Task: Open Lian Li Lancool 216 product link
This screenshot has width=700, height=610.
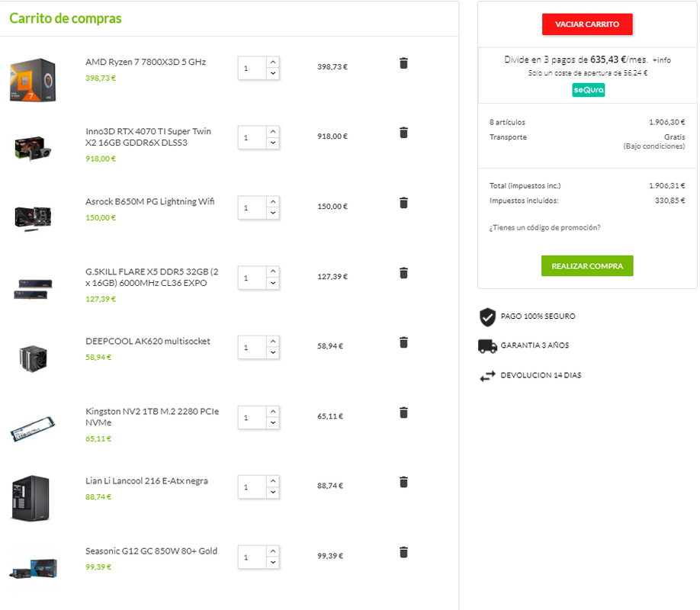Action: (x=146, y=481)
